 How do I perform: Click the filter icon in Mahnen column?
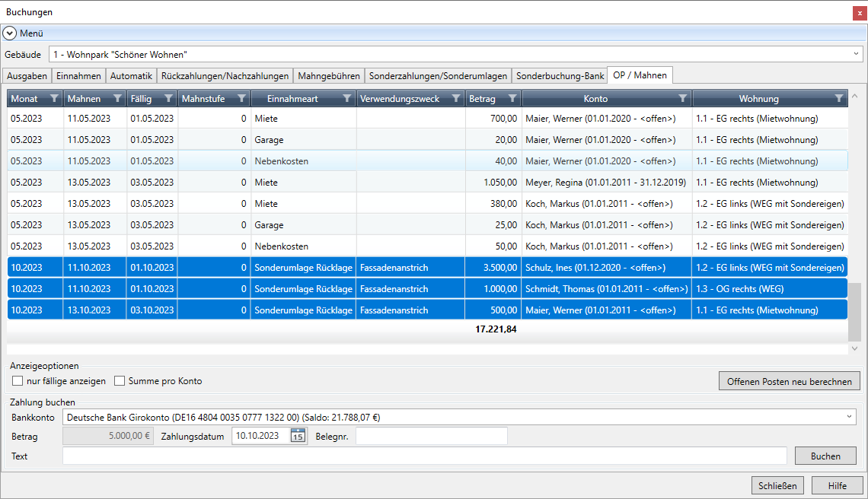117,98
